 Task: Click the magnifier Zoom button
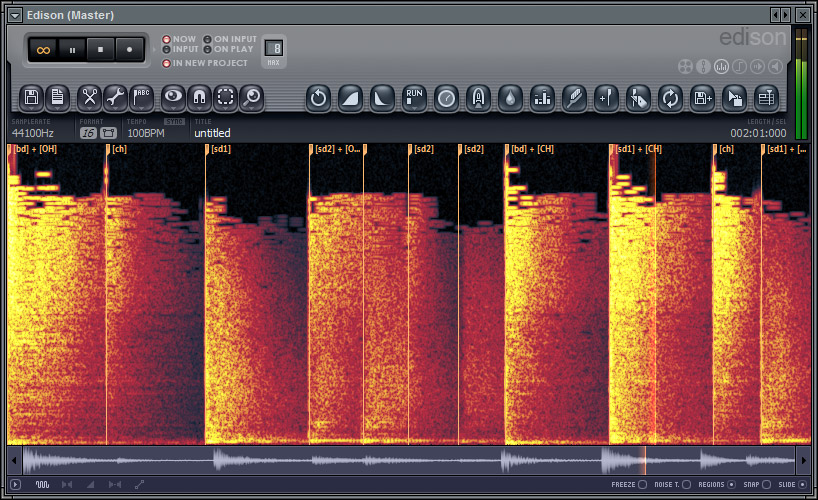pos(252,97)
